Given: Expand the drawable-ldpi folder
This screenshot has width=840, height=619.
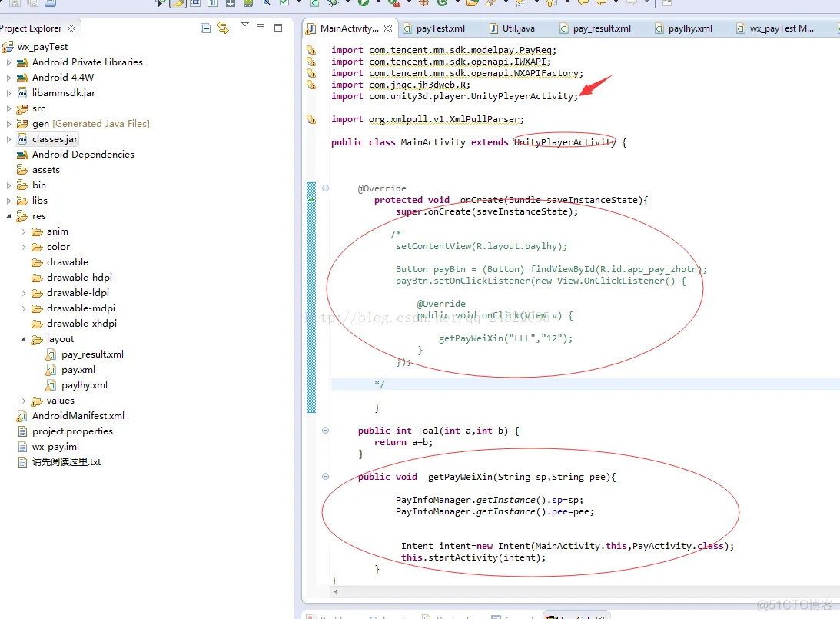Looking at the screenshot, I should (23, 293).
